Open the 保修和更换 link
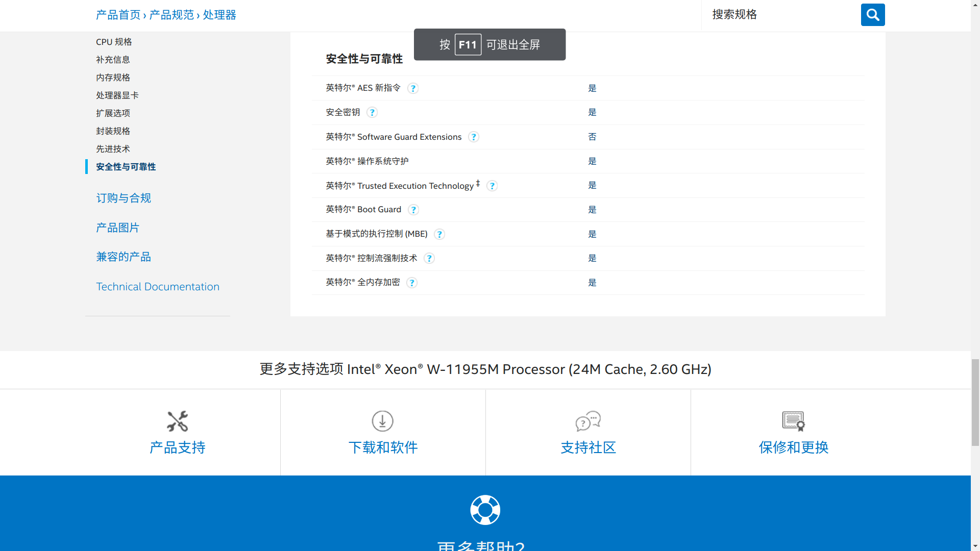The image size is (980, 551). (x=794, y=447)
